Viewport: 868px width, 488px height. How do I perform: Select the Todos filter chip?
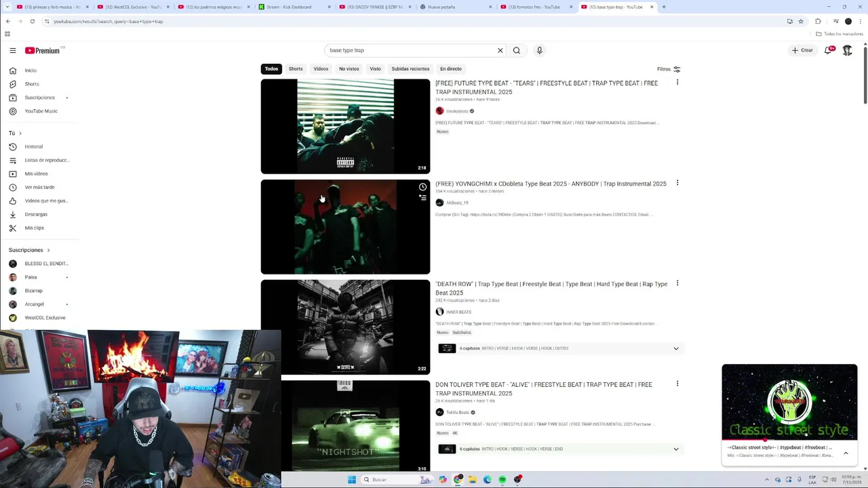tap(271, 68)
